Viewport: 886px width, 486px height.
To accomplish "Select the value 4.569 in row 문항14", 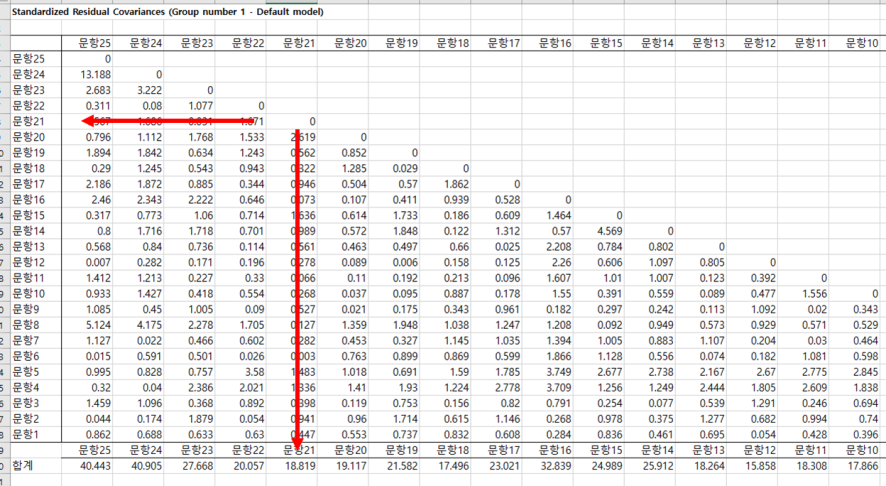I will [x=610, y=231].
